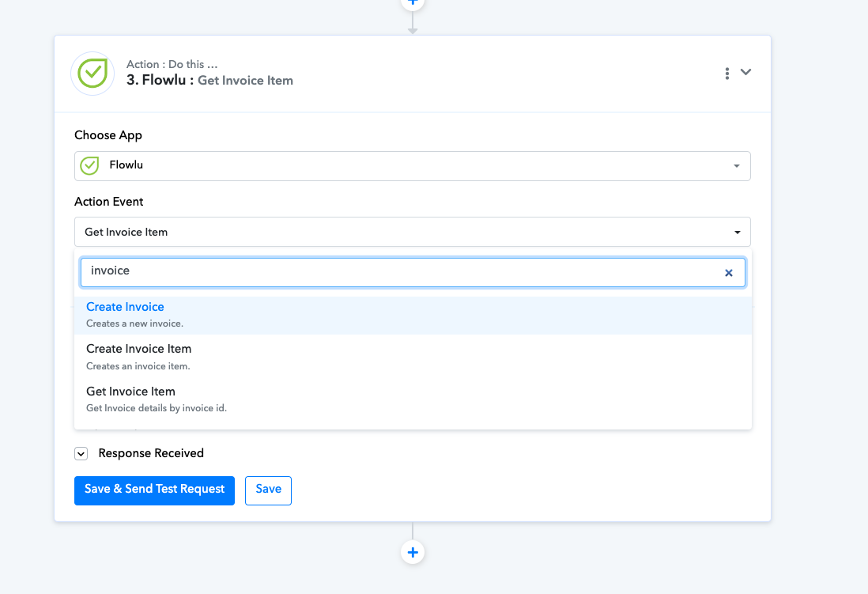Open the three-dot options menu for step 3
Viewport: 868px width, 594px height.
726,73
